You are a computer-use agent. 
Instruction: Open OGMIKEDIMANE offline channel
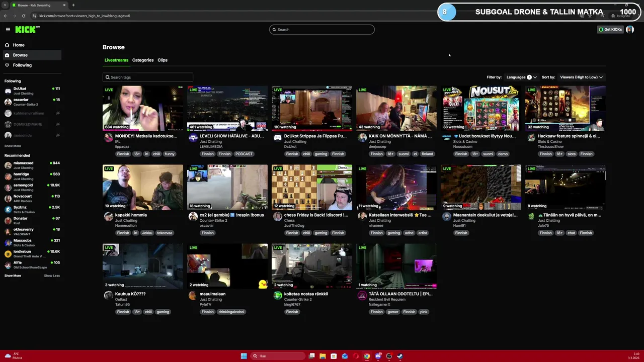pos(31,124)
